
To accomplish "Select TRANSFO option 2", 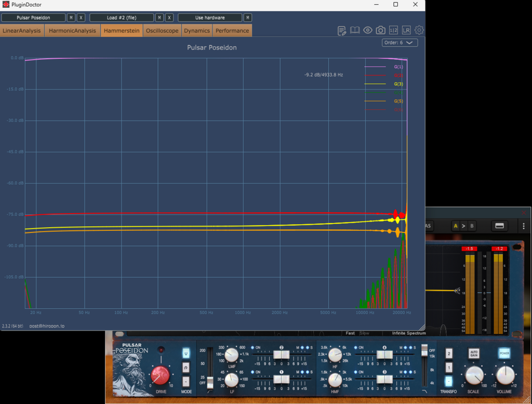I will [x=448, y=354].
